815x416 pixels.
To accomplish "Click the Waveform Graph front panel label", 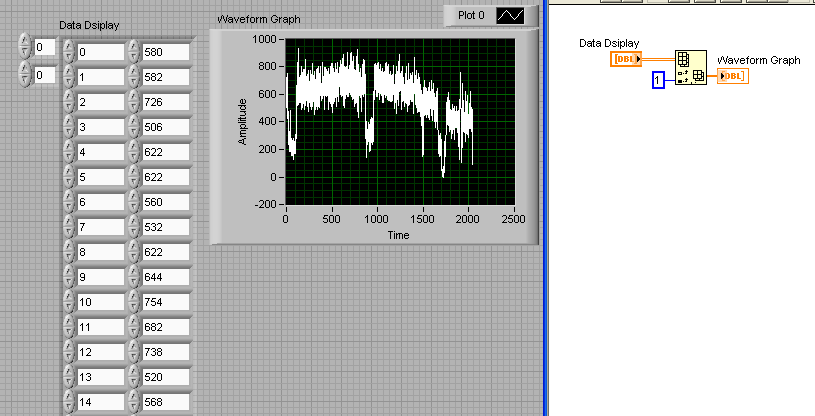I will [x=259, y=19].
